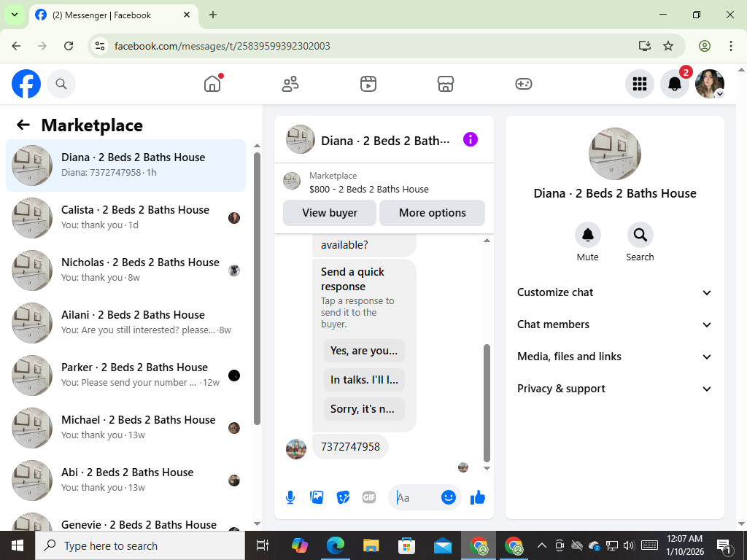Open the Facebook logo home link

(x=26, y=84)
